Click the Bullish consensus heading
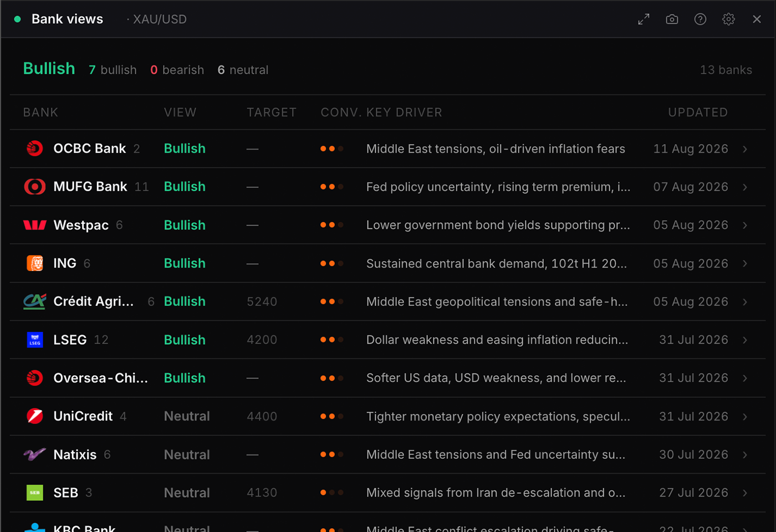Viewport: 776px width, 532px height. 49,69
